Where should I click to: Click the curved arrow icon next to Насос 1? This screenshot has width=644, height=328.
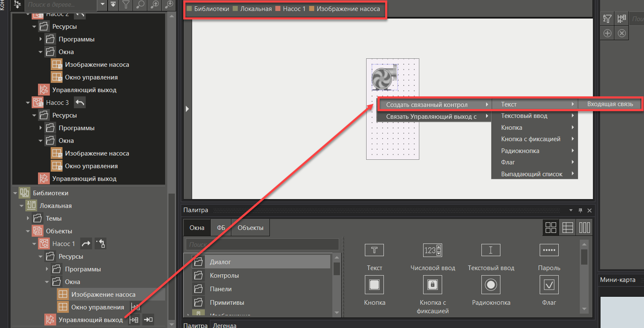click(86, 243)
